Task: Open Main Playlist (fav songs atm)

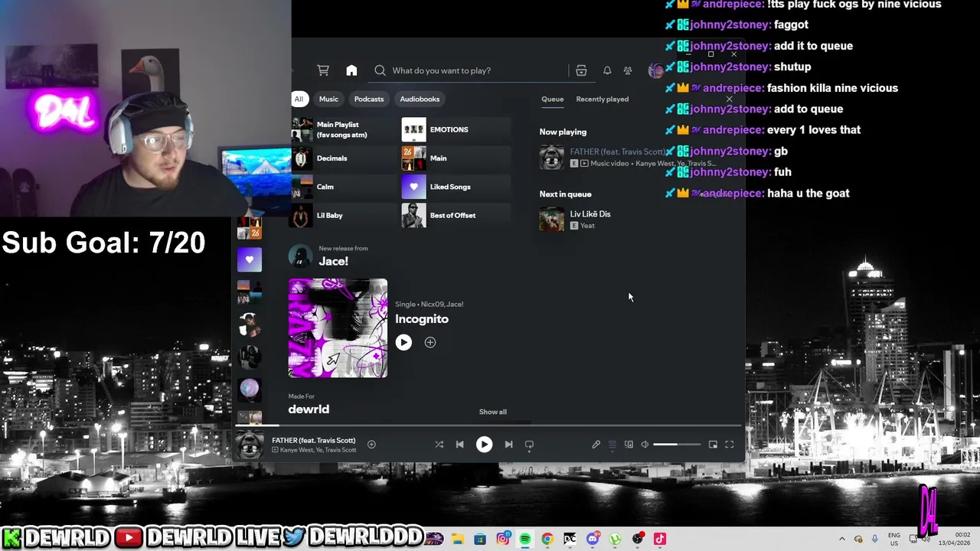Action: tap(344, 129)
